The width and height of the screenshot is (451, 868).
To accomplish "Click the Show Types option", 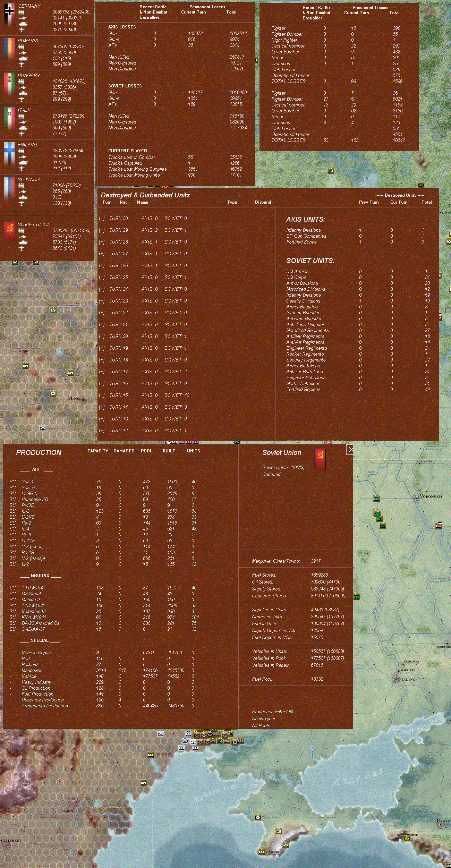I will click(264, 718).
